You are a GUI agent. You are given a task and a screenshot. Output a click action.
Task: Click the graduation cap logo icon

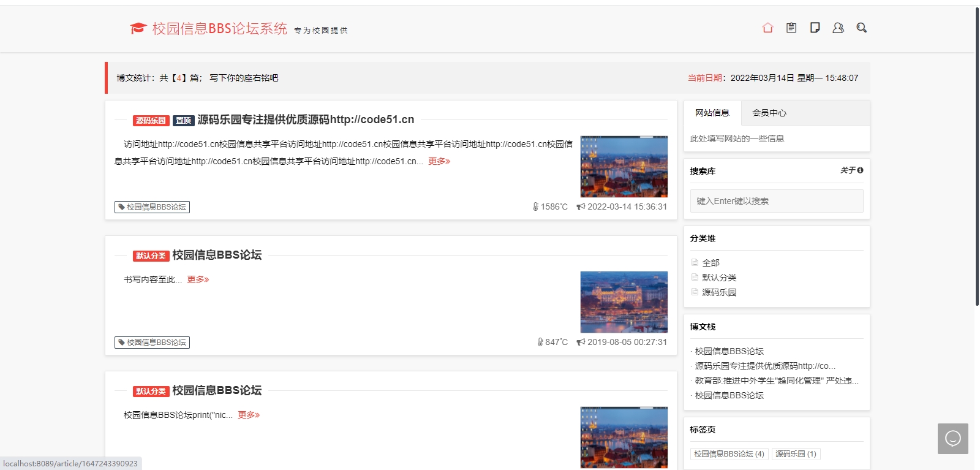(138, 28)
